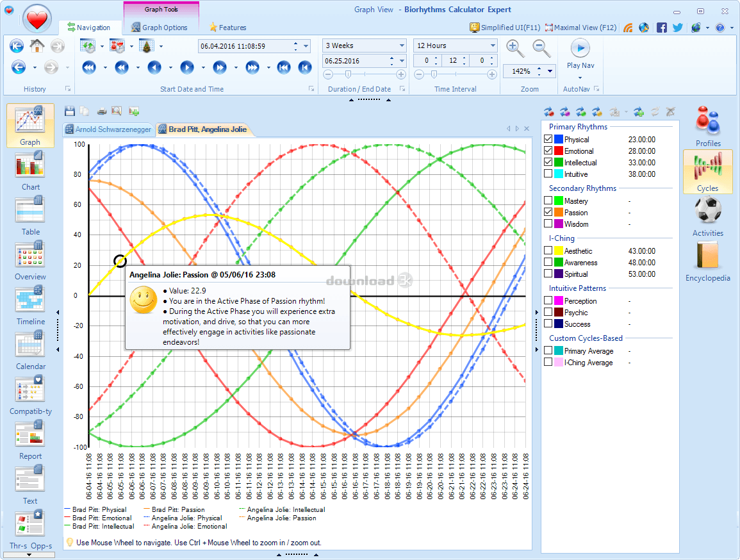This screenshot has height=560, width=740.
Task: Open print preview icon
Action: (x=117, y=111)
